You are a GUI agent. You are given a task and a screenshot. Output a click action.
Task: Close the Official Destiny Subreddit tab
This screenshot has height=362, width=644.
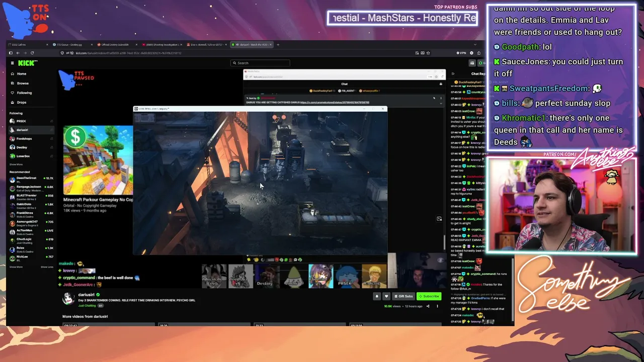point(136,45)
